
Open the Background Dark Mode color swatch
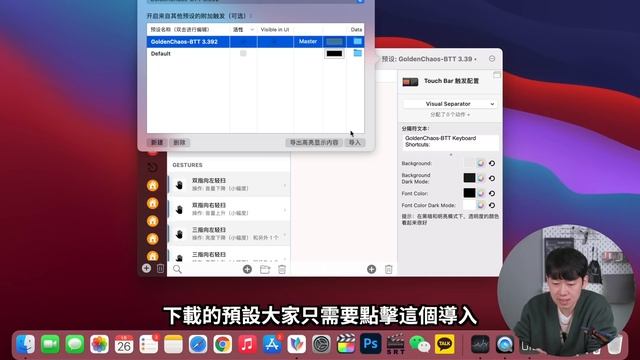(x=469, y=178)
